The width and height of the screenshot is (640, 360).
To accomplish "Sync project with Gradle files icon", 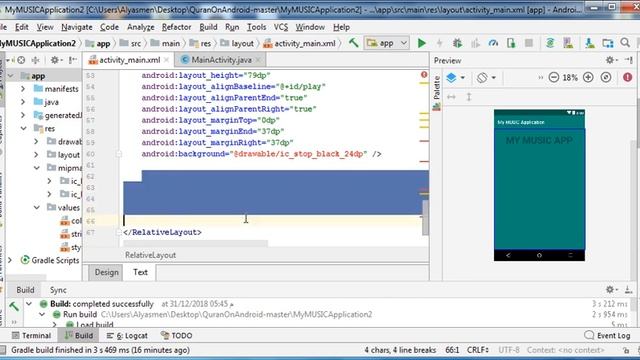I will coord(550,43).
